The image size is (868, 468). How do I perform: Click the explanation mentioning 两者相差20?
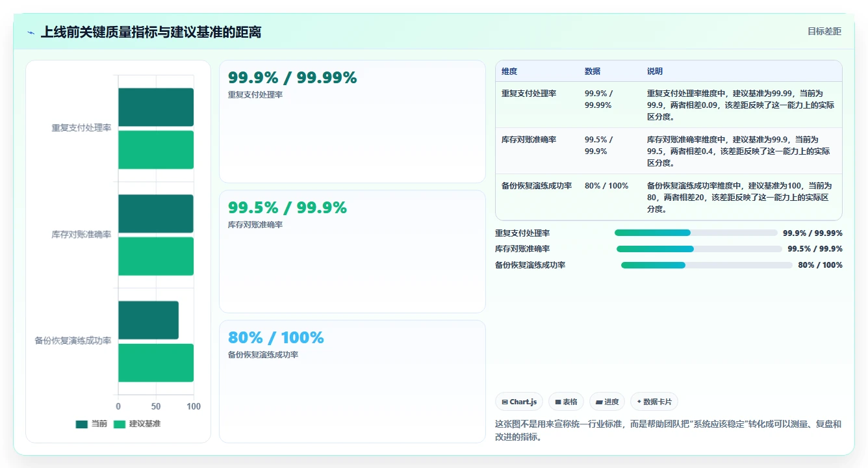click(x=741, y=198)
